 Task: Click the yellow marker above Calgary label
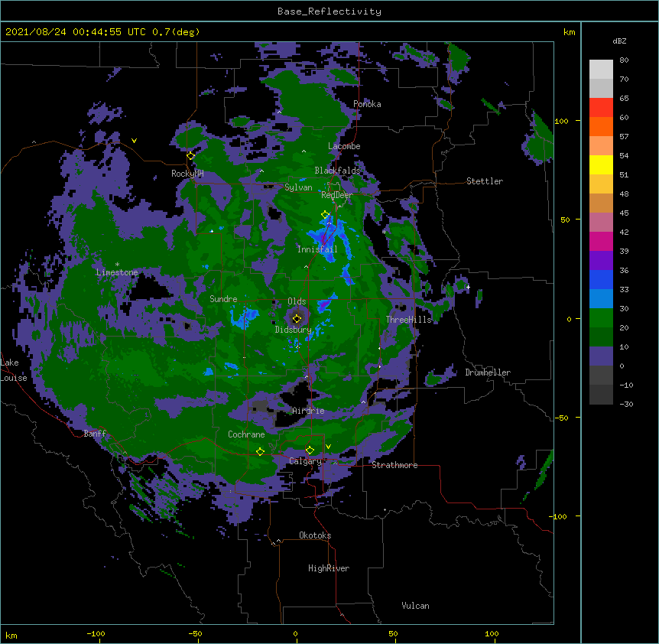coord(310,450)
